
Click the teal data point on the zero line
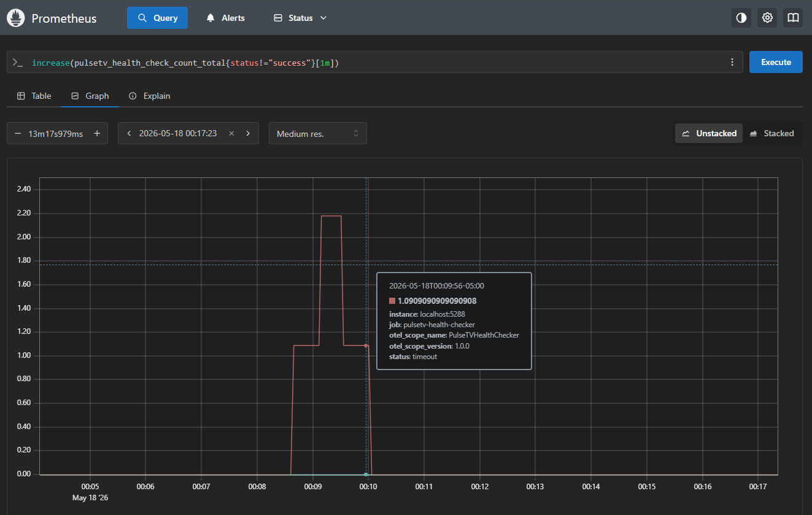366,474
